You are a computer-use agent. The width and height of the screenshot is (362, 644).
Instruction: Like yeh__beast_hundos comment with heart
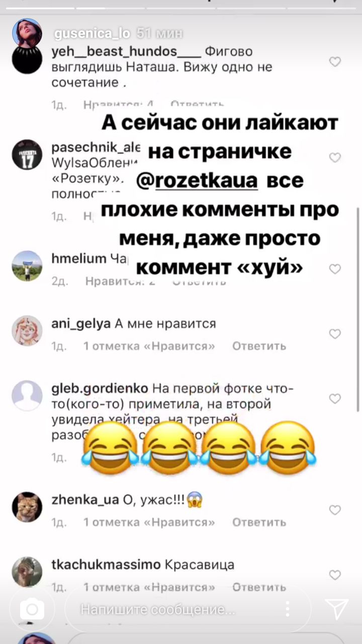pos(335,62)
